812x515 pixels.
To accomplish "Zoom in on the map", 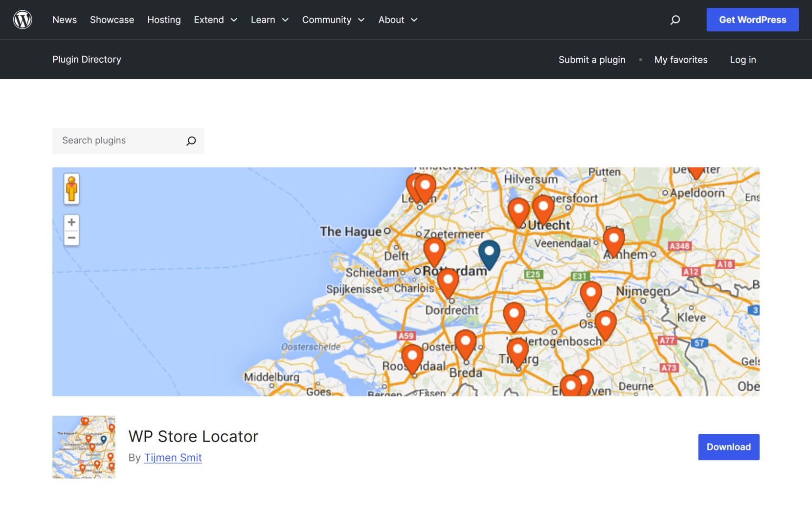I will (71, 222).
